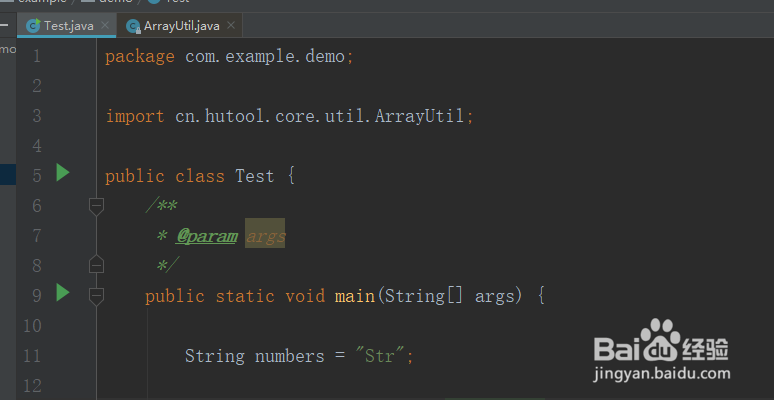Collapse the Javadoc comment start fold
Screen dimensions: 774x400
(96, 206)
